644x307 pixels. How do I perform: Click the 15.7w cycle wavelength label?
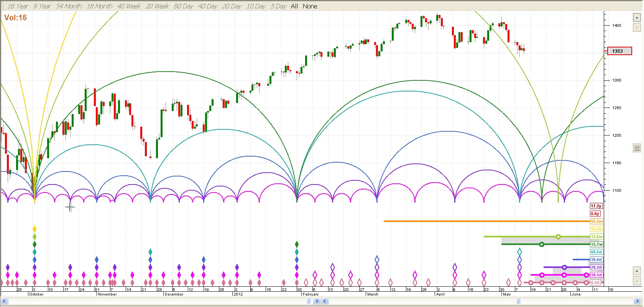(596, 244)
